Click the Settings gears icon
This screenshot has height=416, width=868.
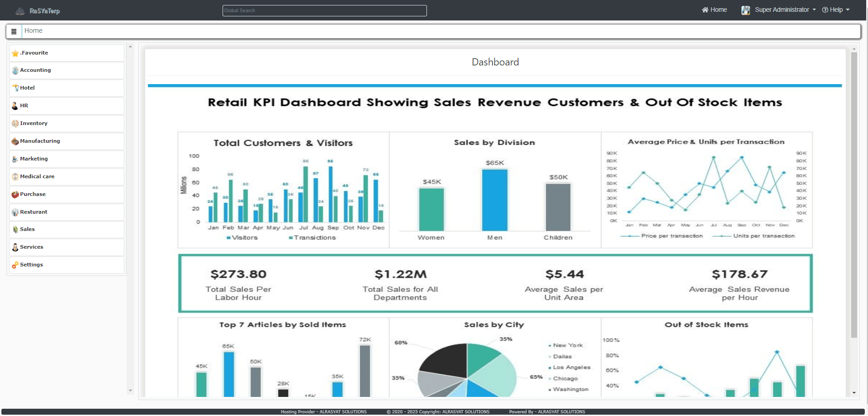(15, 265)
